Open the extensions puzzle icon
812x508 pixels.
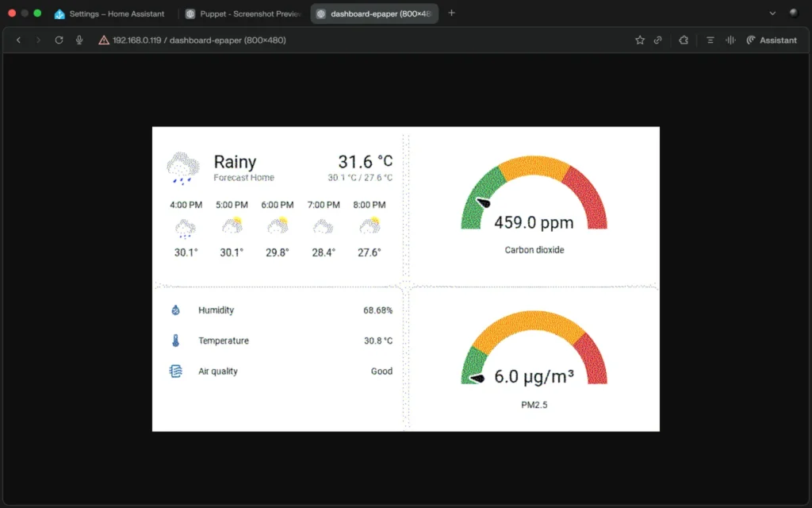click(x=684, y=40)
